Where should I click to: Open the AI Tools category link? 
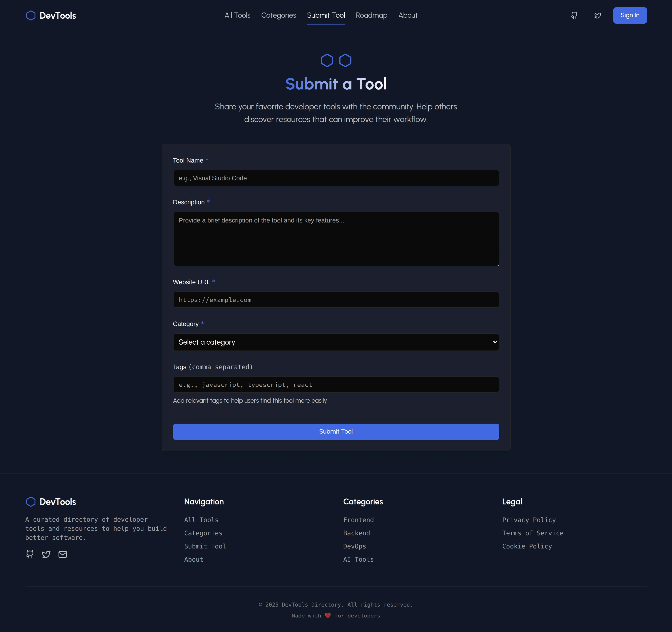(358, 559)
